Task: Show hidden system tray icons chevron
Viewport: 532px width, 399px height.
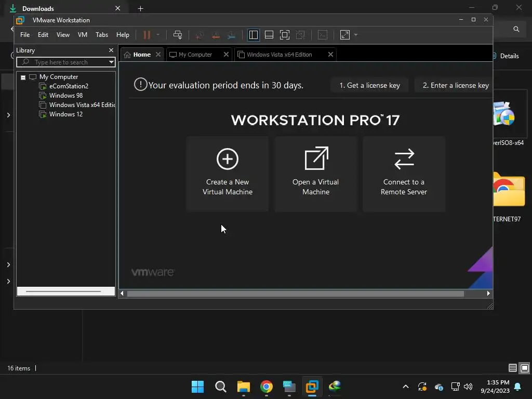Action: [x=405, y=387]
